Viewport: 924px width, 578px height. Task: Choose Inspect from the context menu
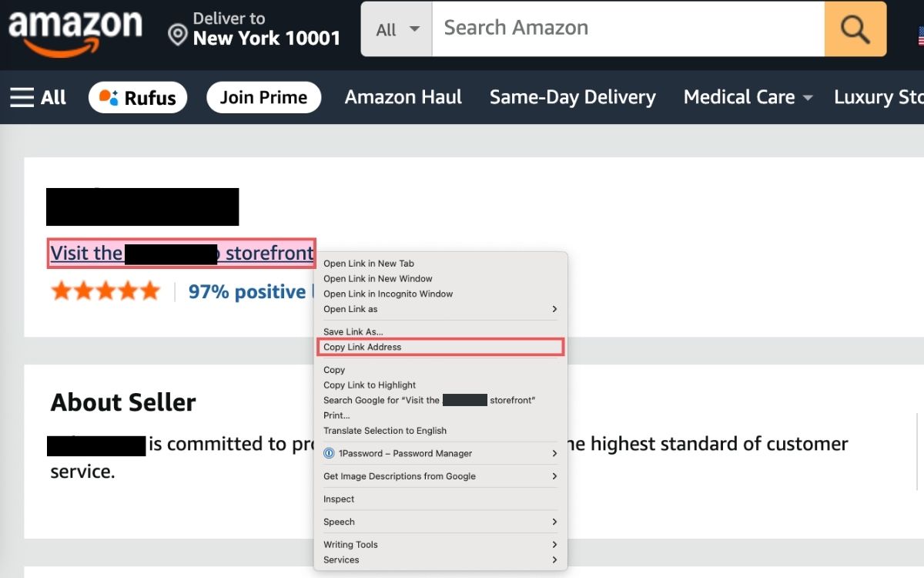(x=440, y=499)
